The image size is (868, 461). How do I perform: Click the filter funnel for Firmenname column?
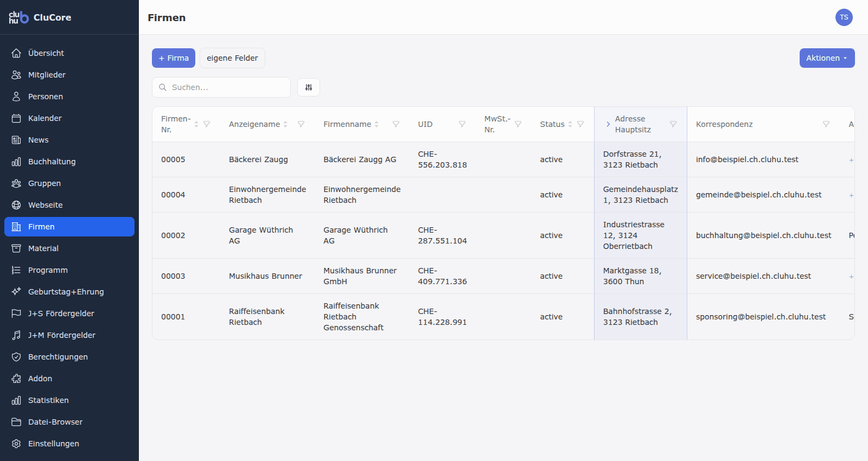tap(396, 124)
